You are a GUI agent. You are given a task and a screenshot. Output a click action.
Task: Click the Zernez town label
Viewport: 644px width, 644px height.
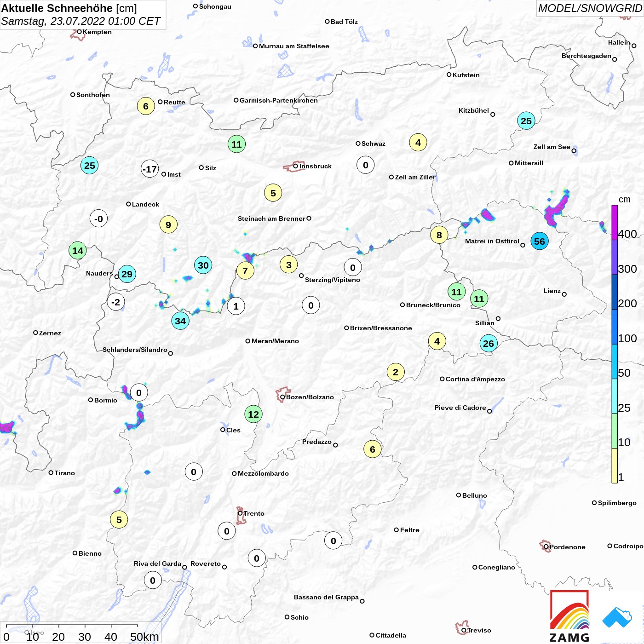coord(50,333)
